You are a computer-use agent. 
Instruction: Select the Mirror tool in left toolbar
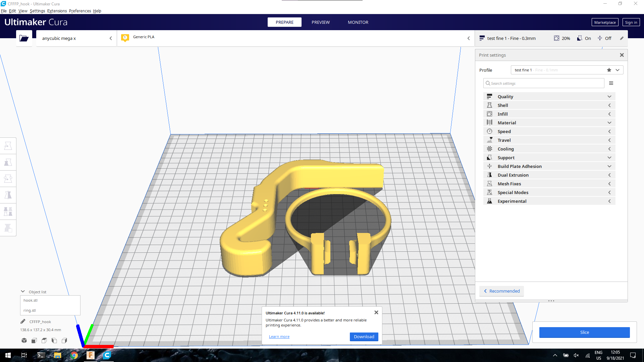(x=8, y=195)
